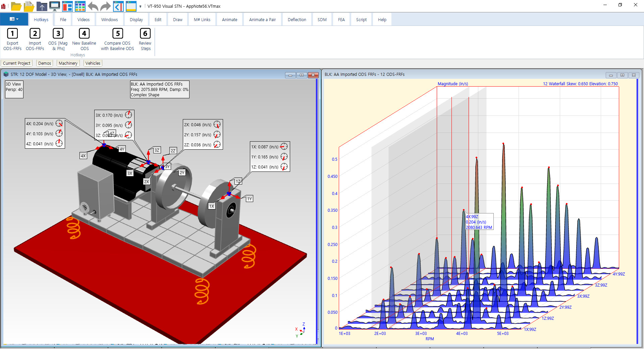Click the 4X label on the motor model

83,156
